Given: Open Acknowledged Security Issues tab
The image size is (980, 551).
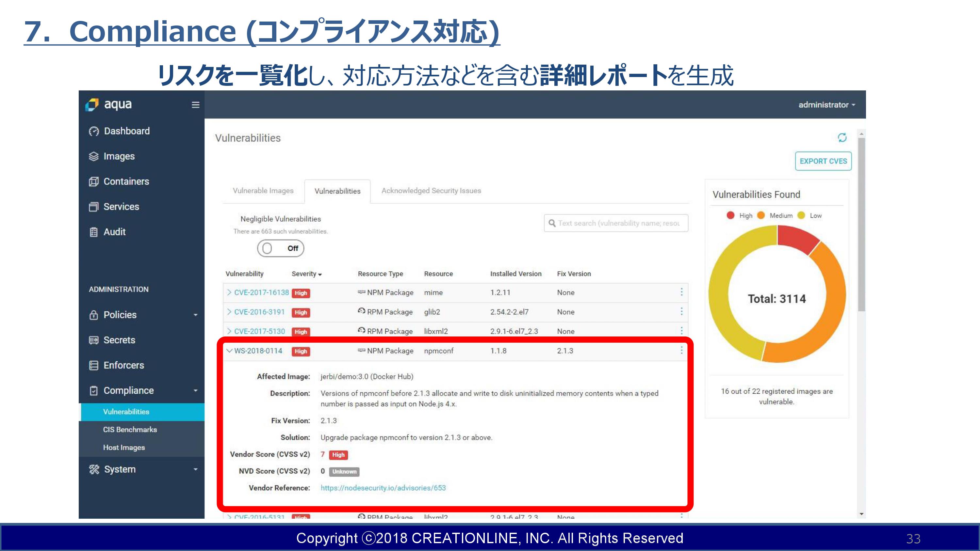Looking at the screenshot, I should (431, 191).
